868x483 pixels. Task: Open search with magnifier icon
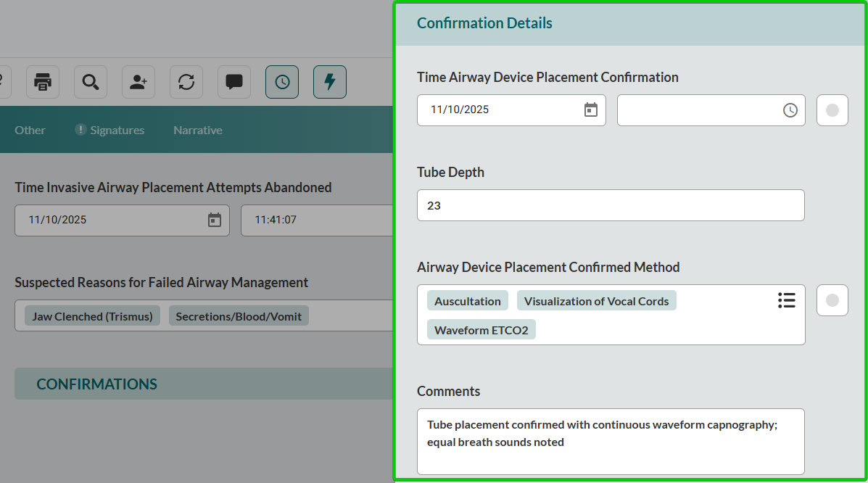[91, 82]
